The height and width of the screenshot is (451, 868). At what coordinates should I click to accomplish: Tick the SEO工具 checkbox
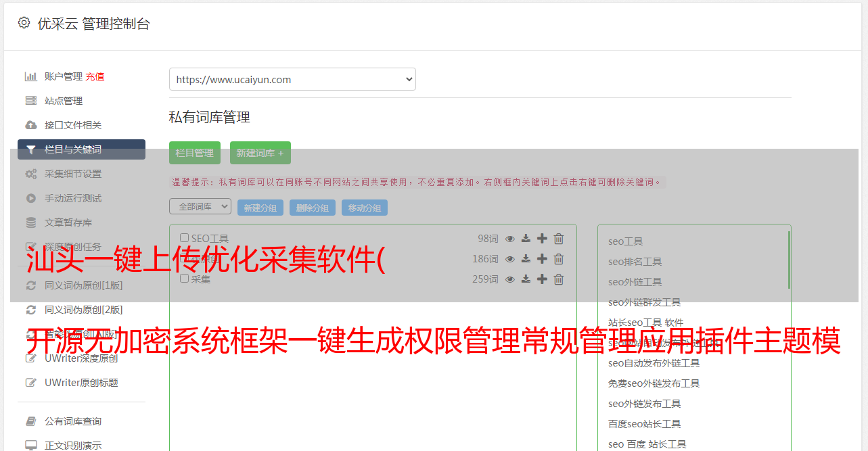click(x=184, y=238)
